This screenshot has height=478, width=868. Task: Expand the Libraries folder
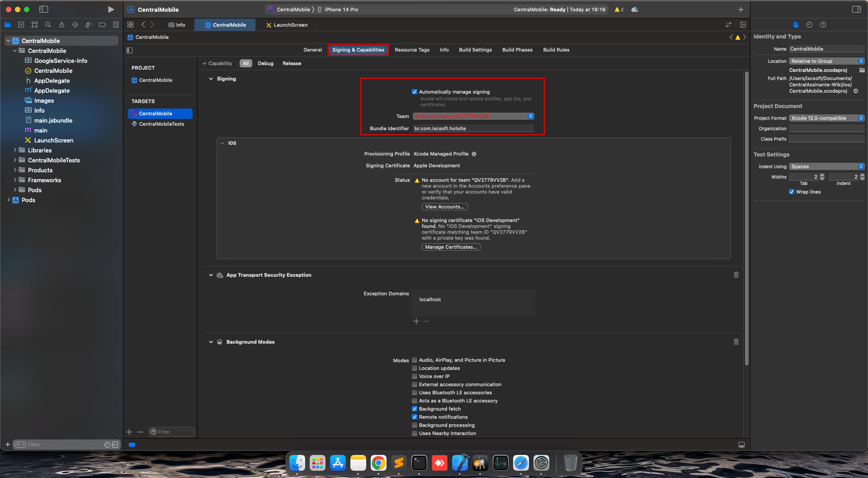(x=15, y=150)
